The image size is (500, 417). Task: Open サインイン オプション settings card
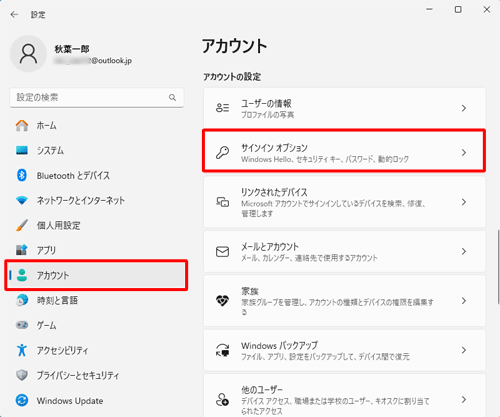[x=344, y=151]
